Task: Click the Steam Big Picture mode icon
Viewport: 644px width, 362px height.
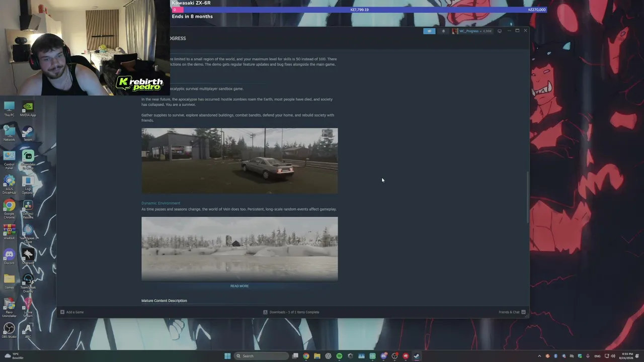Action: click(x=500, y=31)
